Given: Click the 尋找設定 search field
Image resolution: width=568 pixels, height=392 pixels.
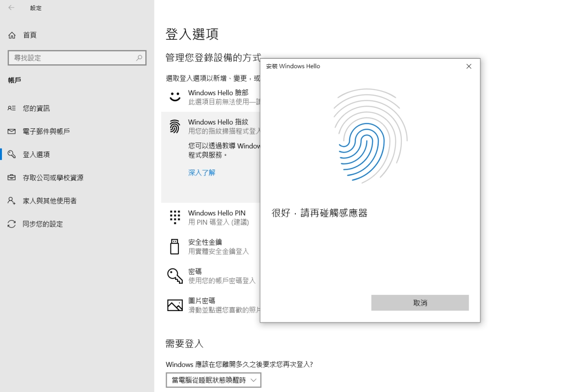Looking at the screenshot, I should click(x=77, y=58).
